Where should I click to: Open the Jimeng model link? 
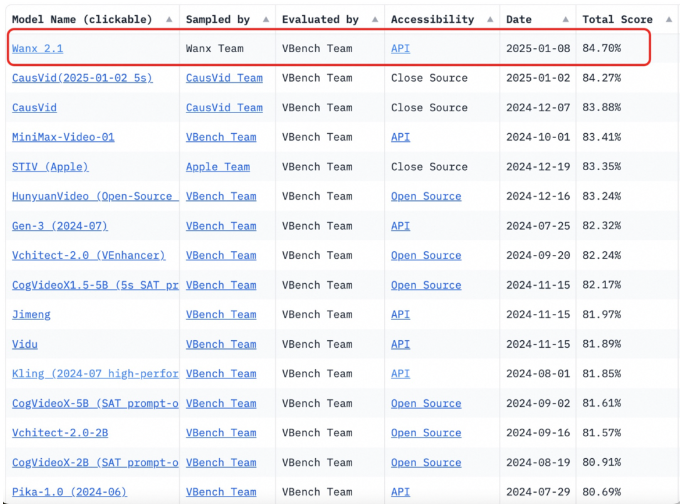click(31, 314)
